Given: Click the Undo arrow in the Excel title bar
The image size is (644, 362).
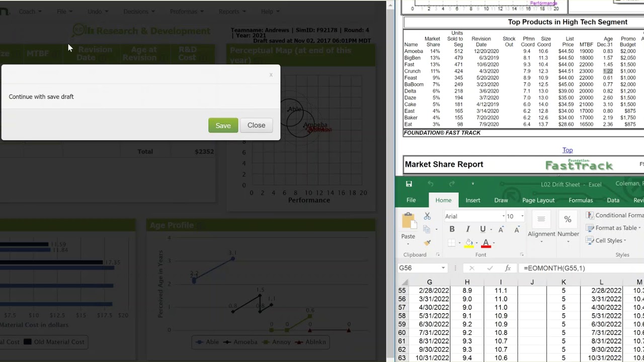Looking at the screenshot, I should (x=430, y=184).
